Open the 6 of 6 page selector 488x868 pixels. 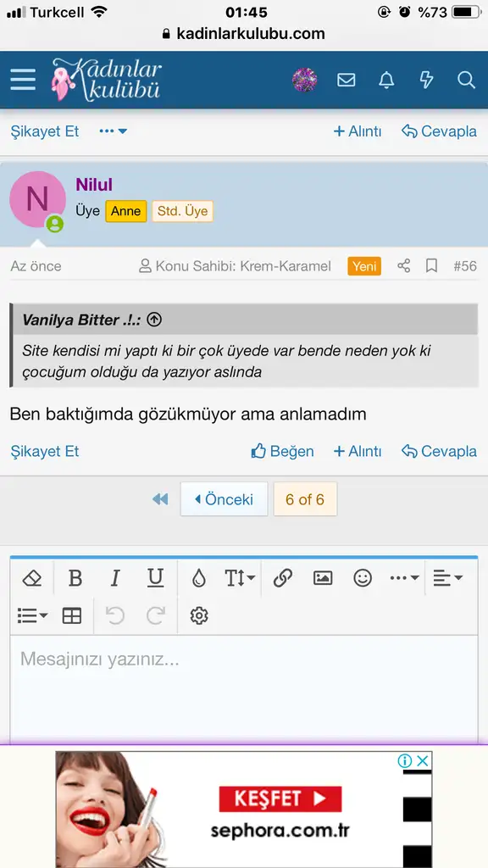[305, 499]
